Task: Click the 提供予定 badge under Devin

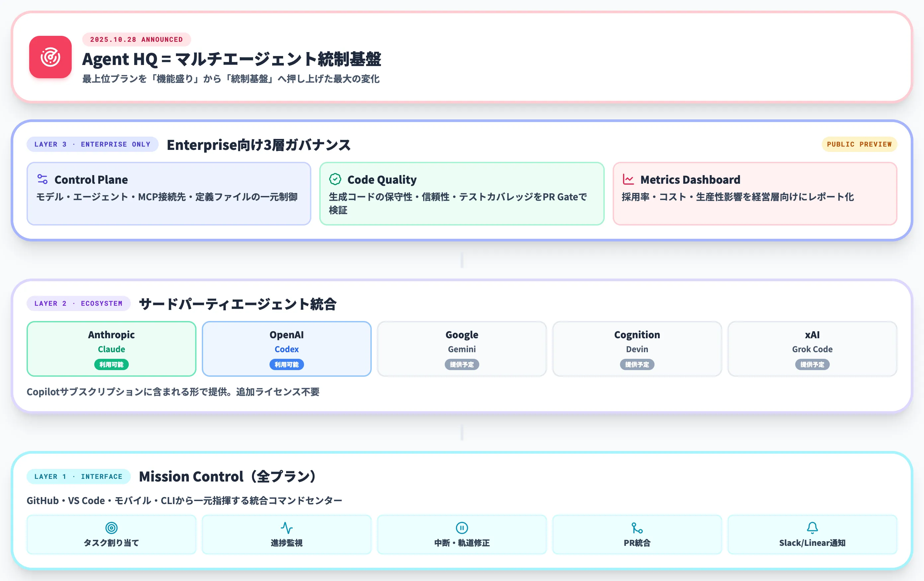Action: [637, 364]
